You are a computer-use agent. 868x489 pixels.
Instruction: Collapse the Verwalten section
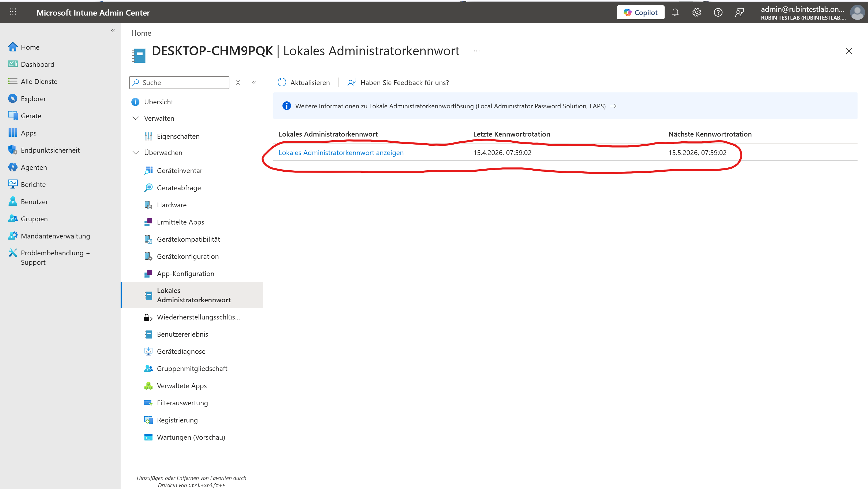(x=135, y=118)
